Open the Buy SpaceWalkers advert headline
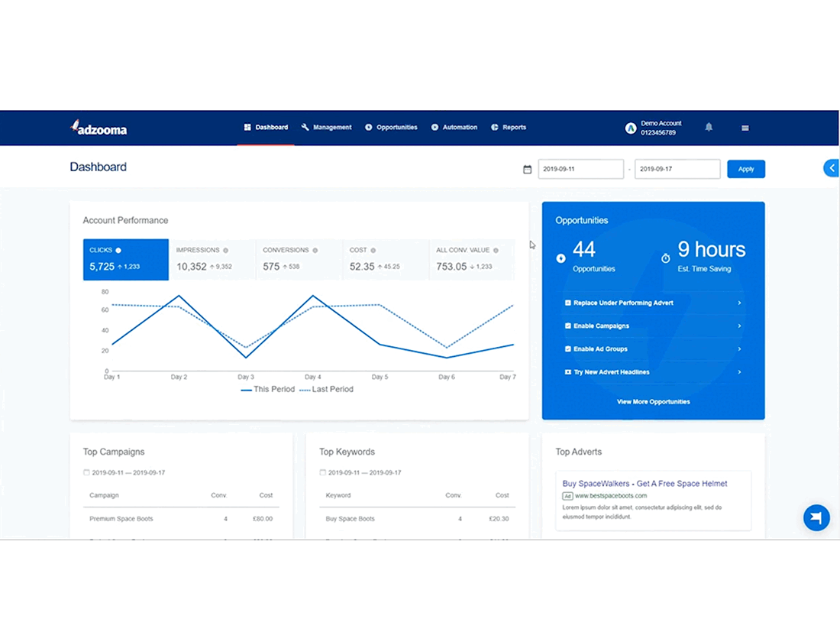This screenshot has width=840, height=619. pyautogui.click(x=645, y=484)
